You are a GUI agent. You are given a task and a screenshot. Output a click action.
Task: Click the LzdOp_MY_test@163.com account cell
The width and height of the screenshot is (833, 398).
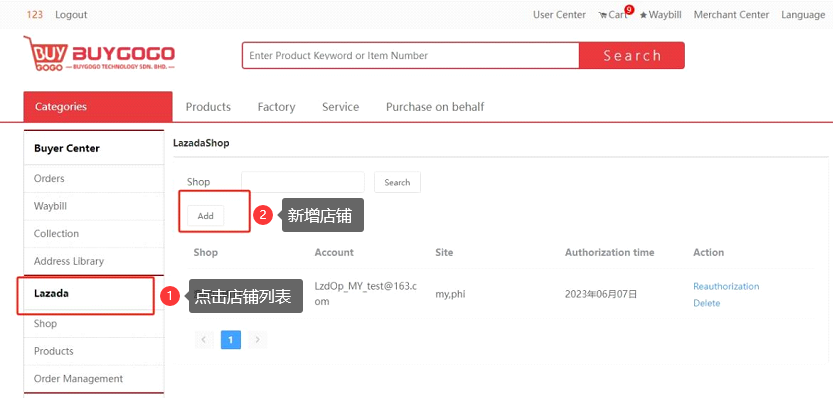(366, 294)
